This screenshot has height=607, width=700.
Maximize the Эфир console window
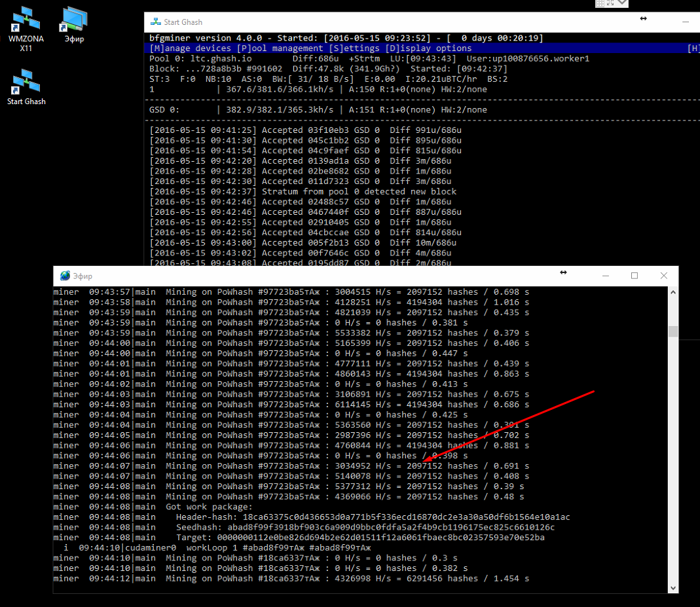click(634, 276)
